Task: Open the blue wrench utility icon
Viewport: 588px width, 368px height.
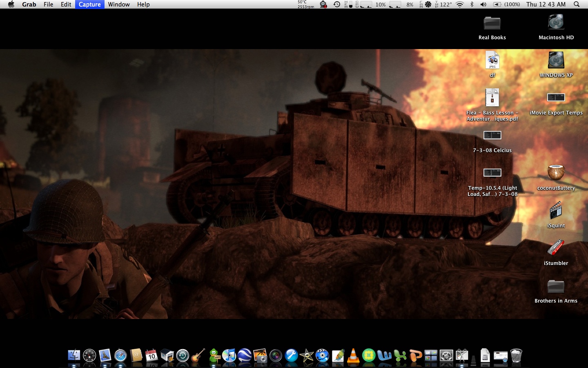Action: (x=291, y=356)
